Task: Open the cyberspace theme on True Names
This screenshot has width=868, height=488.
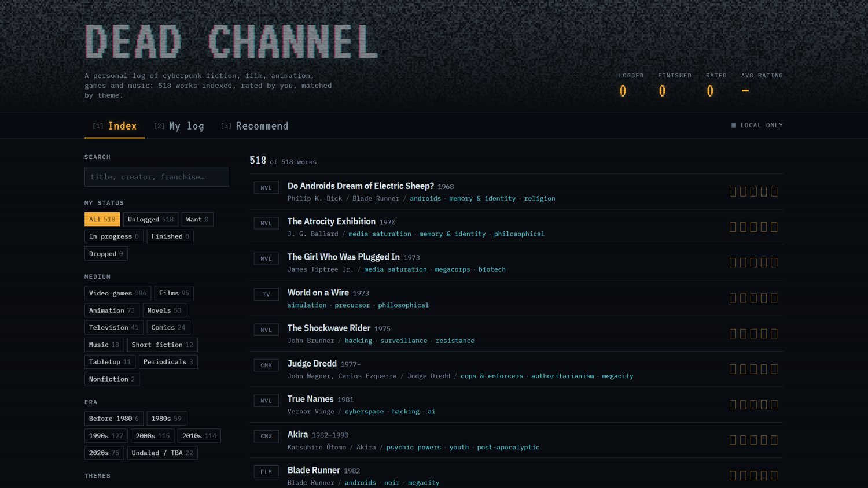Action: (x=364, y=412)
